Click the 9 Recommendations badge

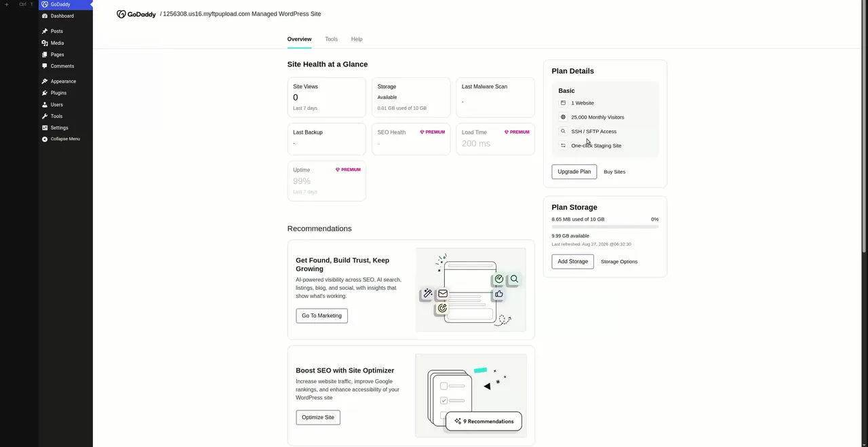(x=484, y=421)
